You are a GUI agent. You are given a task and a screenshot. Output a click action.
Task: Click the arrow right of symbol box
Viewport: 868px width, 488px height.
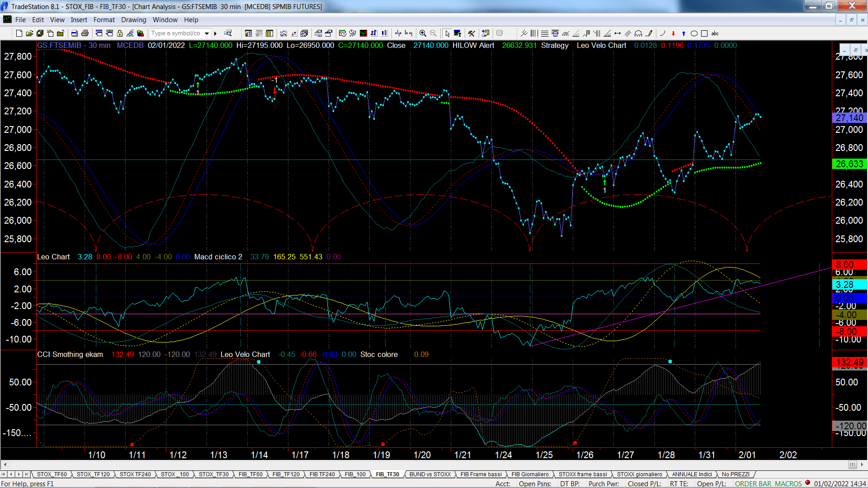216,33
